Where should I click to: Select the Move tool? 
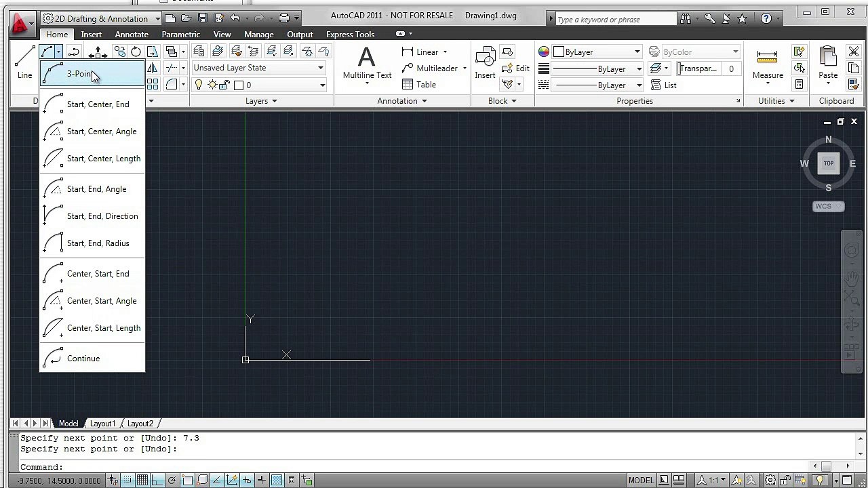(x=98, y=52)
